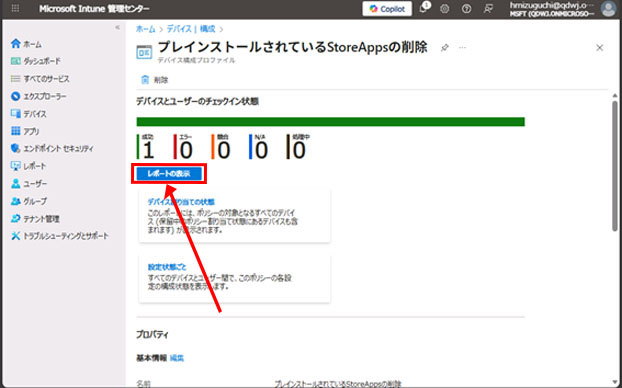Open the notifications bell icon
Screen dimensions: 622x388
(423, 8)
